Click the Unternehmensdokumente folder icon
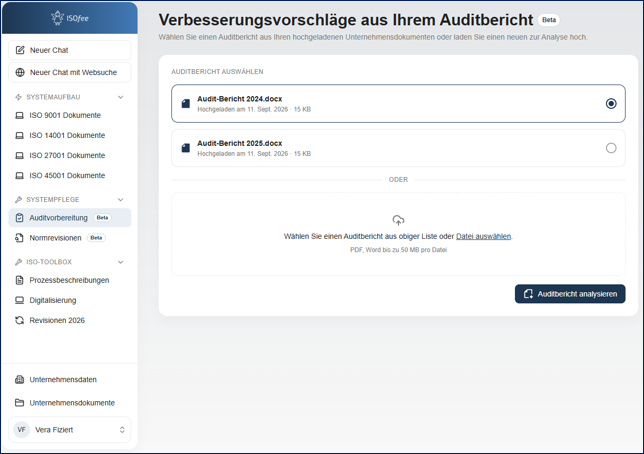This screenshot has height=454, width=644. click(x=19, y=403)
